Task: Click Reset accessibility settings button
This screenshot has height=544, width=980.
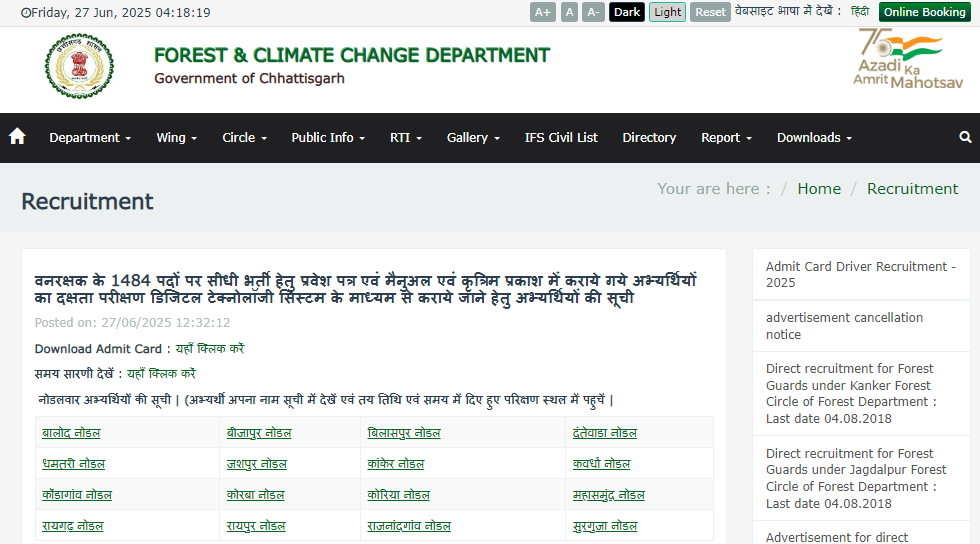Action: [x=710, y=12]
